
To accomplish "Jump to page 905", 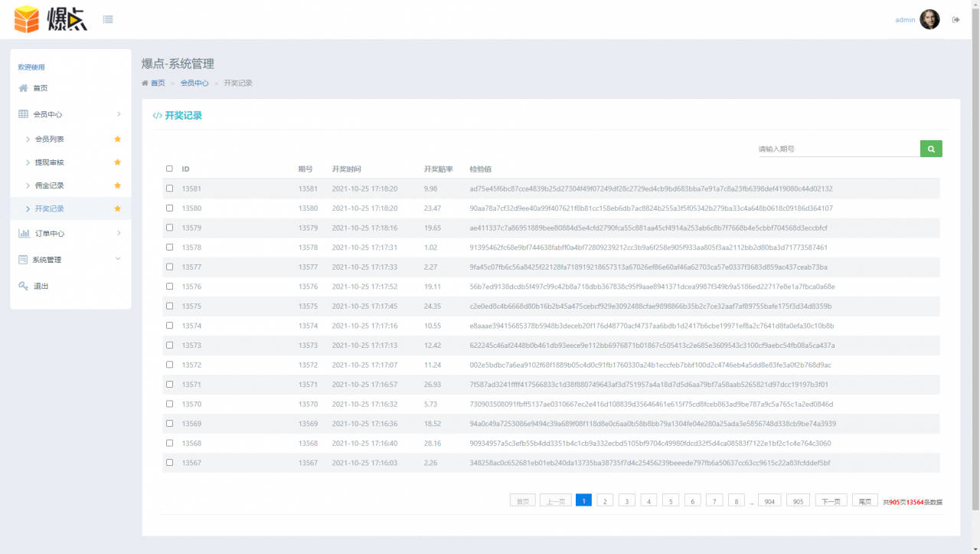I will coord(798,500).
